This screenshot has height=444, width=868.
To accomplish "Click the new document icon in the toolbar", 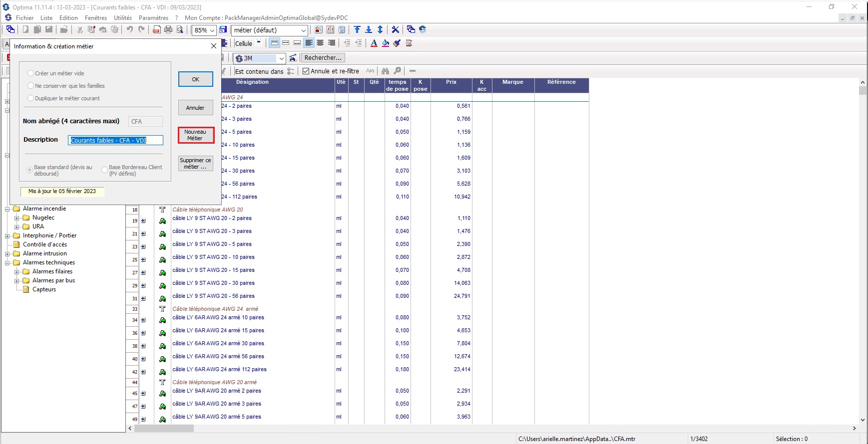I will coord(25,29).
